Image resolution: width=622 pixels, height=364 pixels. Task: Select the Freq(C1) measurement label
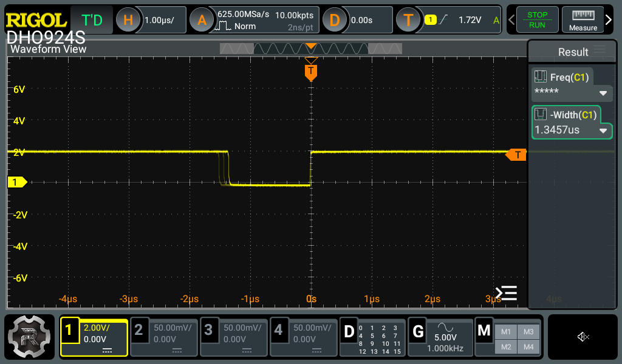pyautogui.click(x=569, y=77)
